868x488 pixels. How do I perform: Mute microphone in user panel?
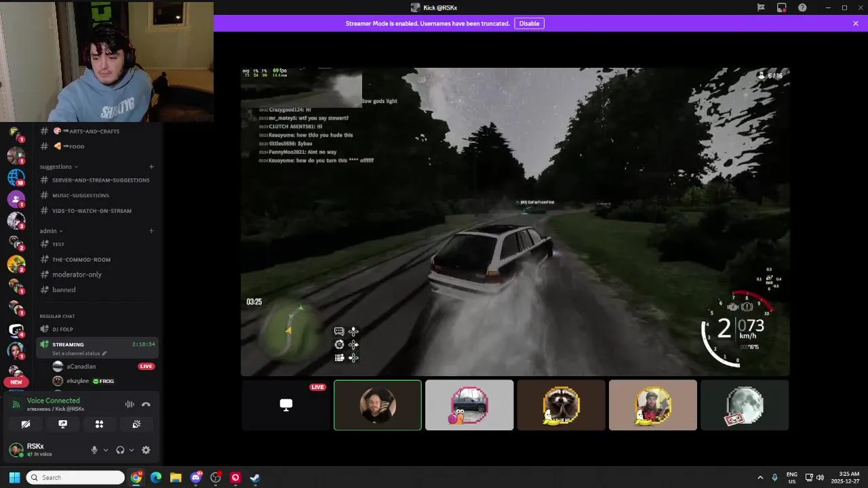point(94,450)
